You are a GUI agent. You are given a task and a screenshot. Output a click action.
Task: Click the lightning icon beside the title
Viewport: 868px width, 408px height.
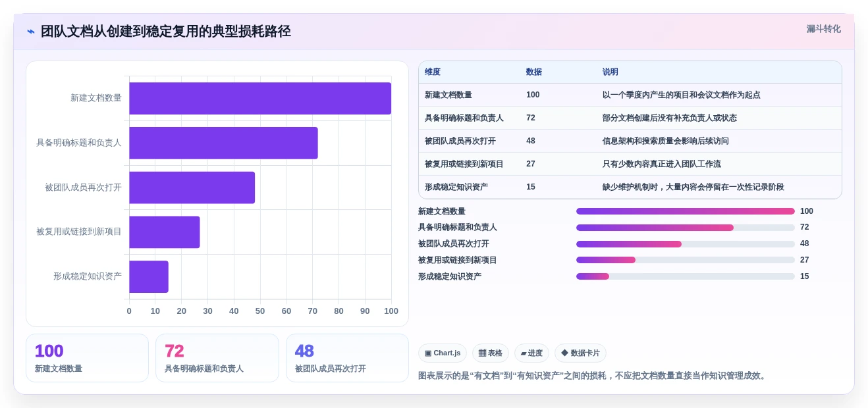(x=31, y=32)
